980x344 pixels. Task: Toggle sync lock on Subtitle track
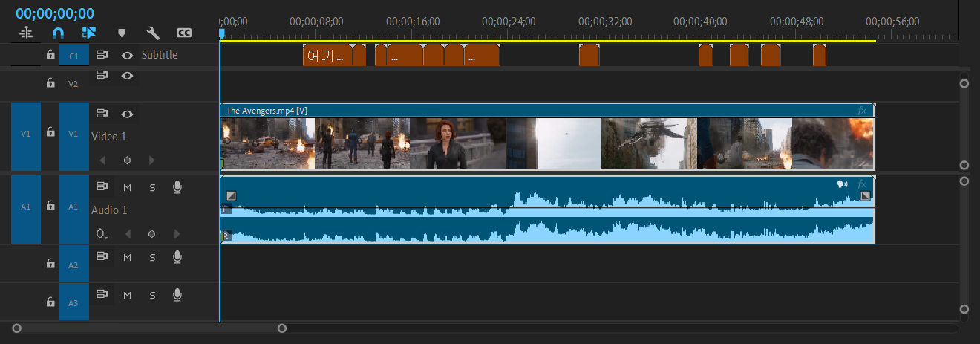(x=102, y=55)
